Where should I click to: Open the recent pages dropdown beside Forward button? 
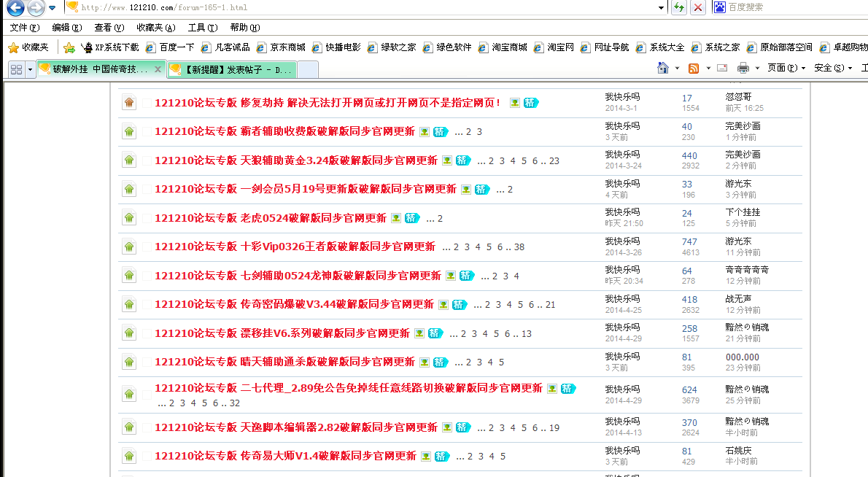52,8
